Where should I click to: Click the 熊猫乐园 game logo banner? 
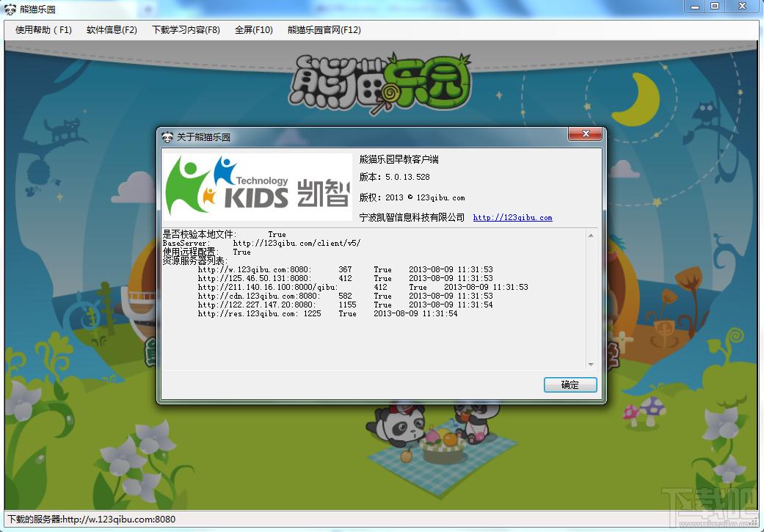[380, 84]
